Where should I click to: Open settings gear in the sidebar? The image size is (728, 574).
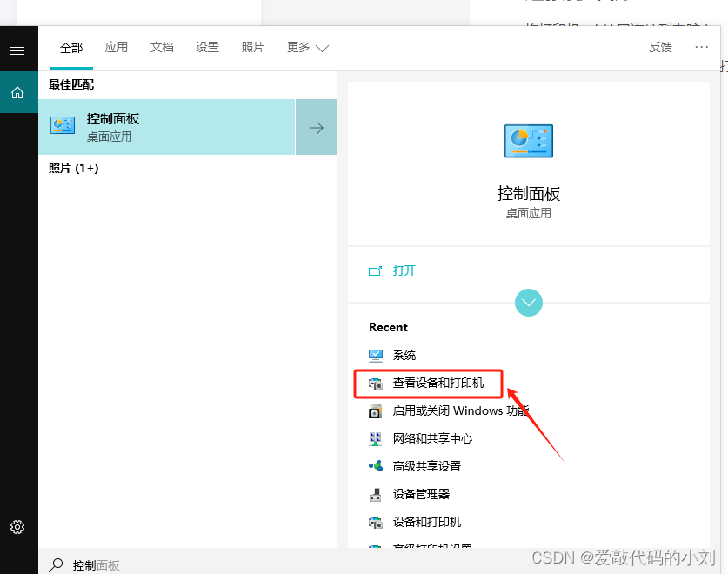point(17,527)
